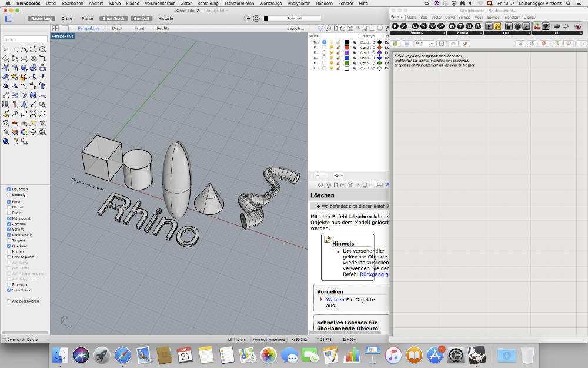Click the Grasshopper zoom extents icon
This screenshot has width=588, height=368.
pos(442,44)
